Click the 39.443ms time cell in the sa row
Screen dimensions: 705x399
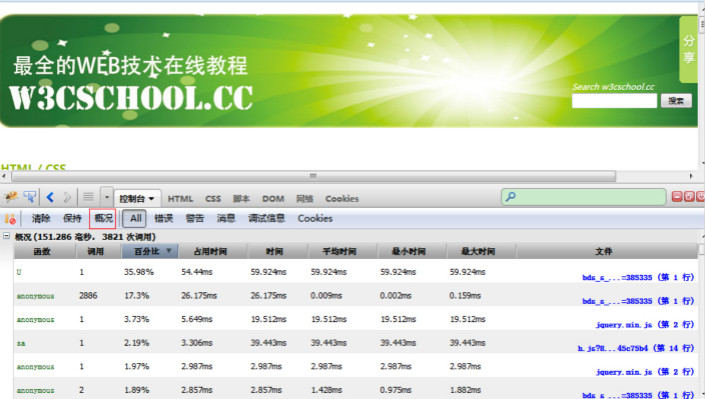(268, 343)
